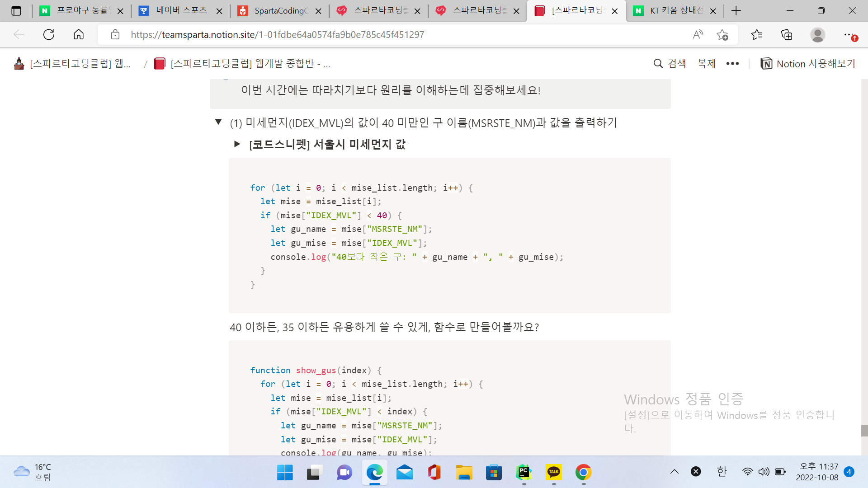Open Microsoft Store from taskbar
This screenshot has height=488, width=868.
pos(494,473)
